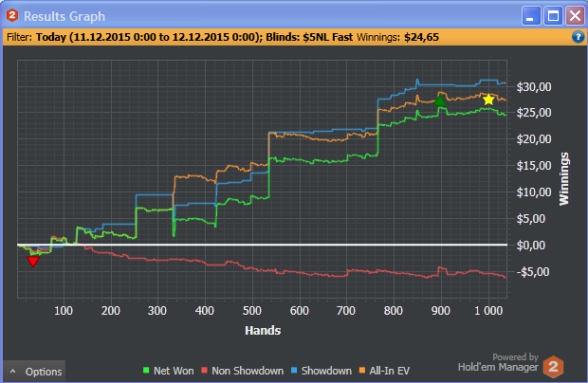
Task: Close the Results Graph window
Action: 575,16
